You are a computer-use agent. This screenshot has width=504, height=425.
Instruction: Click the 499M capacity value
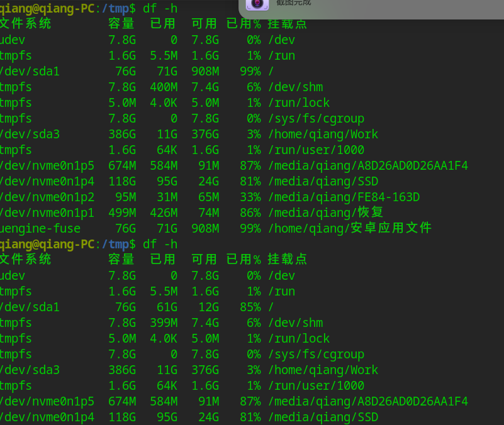122,213
